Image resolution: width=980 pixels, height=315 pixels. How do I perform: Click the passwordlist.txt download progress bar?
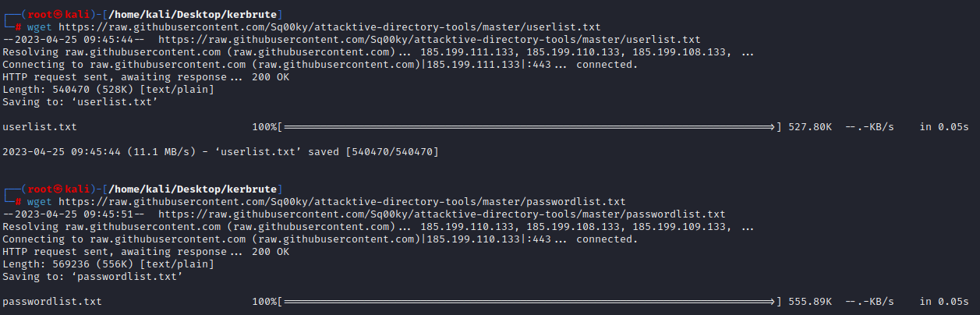coord(529,301)
